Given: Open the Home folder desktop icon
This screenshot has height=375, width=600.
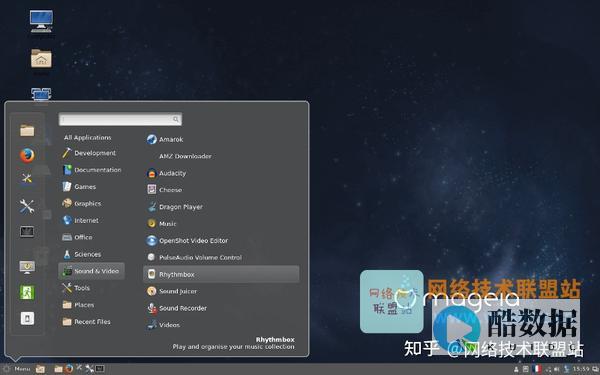Looking at the screenshot, I should [41, 59].
